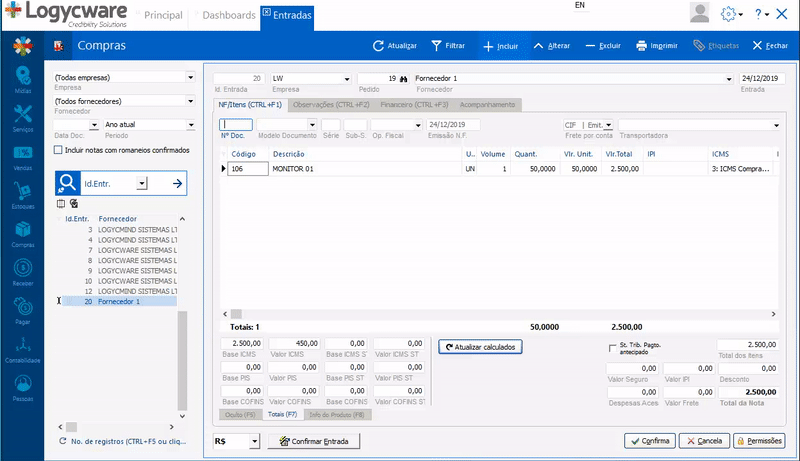The image size is (800, 461).
Task: Click Filtrar funnel in toolbar
Action: (437, 46)
